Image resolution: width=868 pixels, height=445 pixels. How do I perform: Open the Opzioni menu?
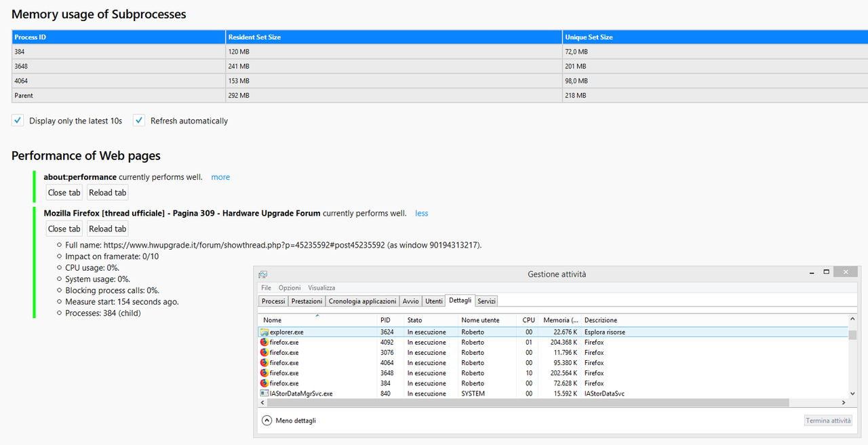click(x=290, y=288)
